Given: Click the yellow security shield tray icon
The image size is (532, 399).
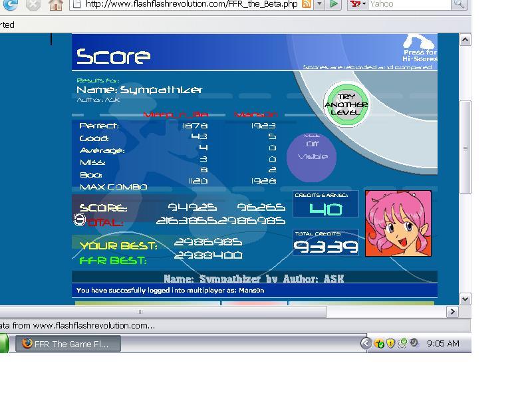Looking at the screenshot, I should (x=390, y=343).
